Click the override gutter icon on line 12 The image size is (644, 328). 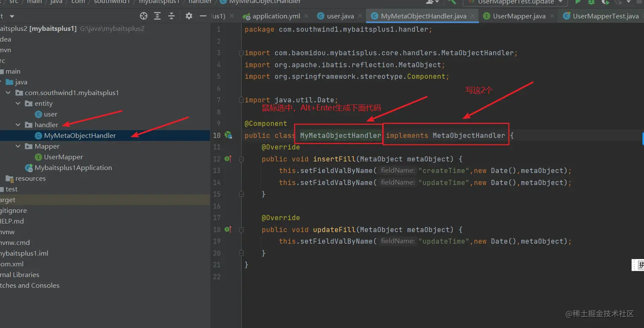tap(228, 159)
